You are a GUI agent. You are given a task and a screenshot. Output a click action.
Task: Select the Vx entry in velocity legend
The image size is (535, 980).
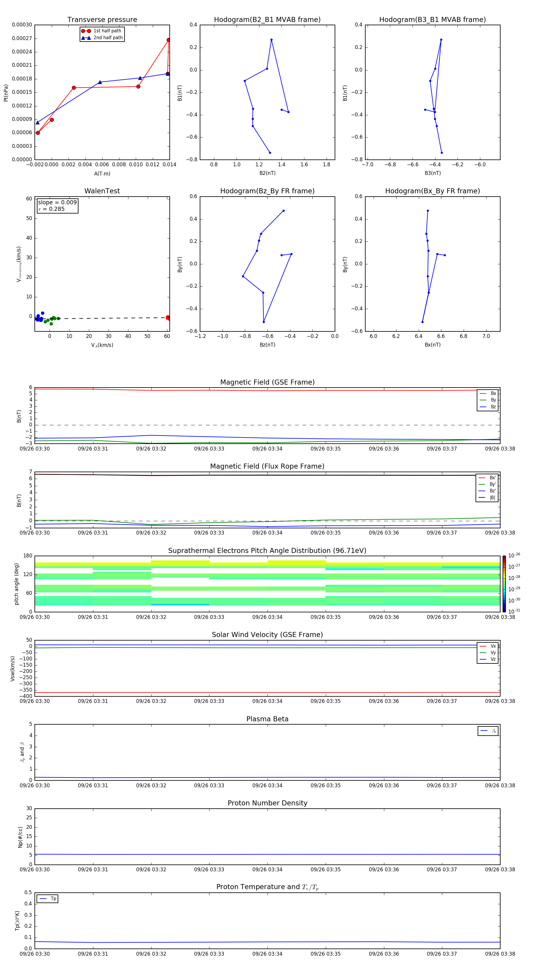click(x=488, y=646)
